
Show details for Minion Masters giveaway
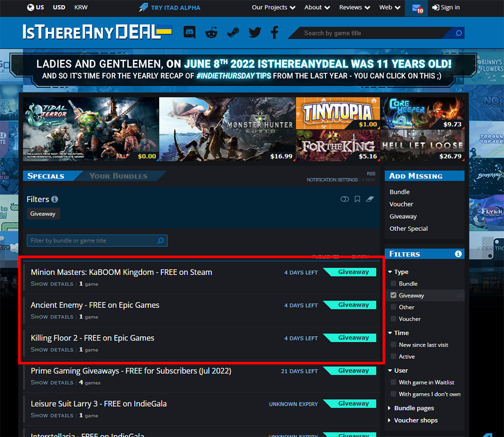(52, 284)
